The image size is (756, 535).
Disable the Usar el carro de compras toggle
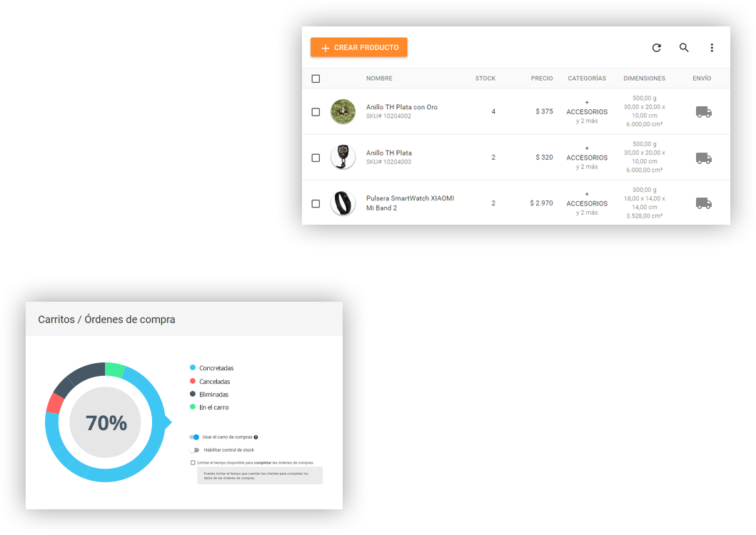pos(194,437)
